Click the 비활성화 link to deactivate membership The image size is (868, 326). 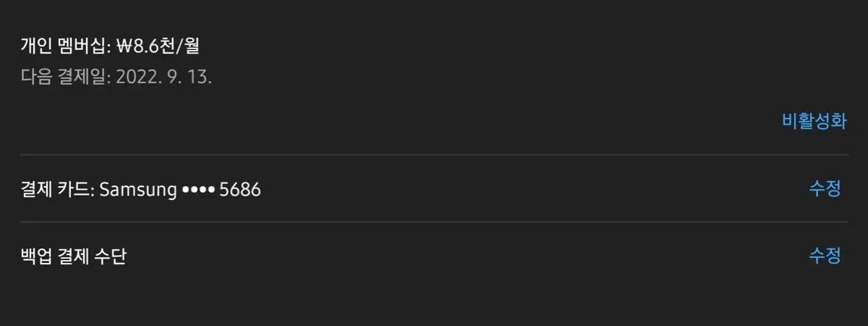[x=814, y=121]
